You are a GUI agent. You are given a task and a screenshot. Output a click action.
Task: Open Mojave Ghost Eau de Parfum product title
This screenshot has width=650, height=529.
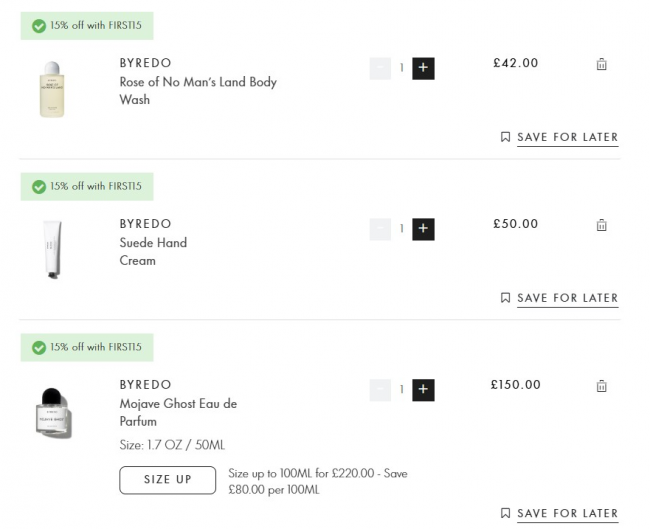178,412
